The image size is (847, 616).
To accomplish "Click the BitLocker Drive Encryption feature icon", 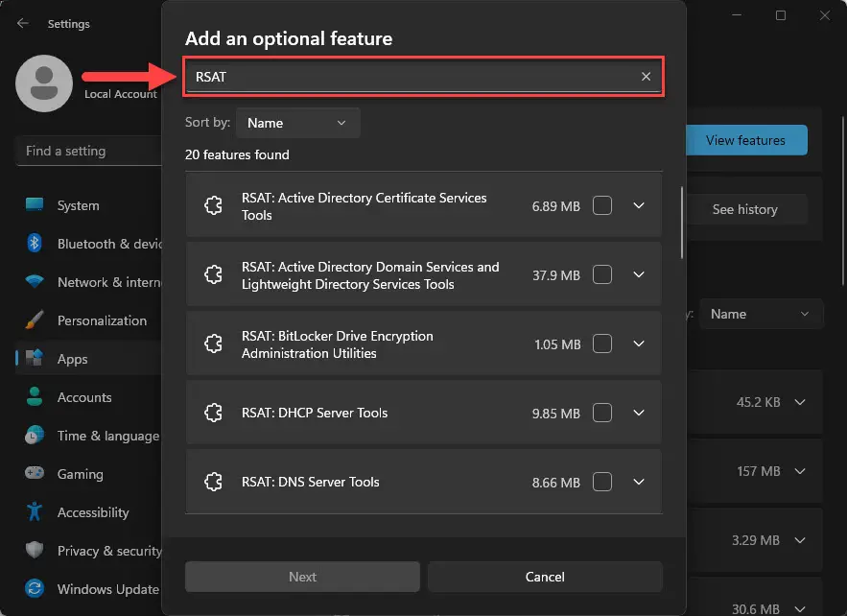I will click(x=213, y=344).
